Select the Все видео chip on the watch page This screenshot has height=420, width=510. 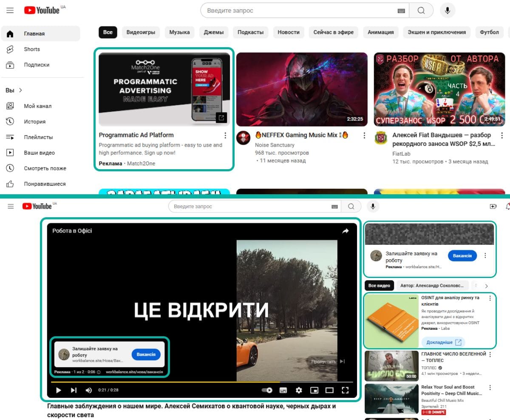pyautogui.click(x=379, y=286)
